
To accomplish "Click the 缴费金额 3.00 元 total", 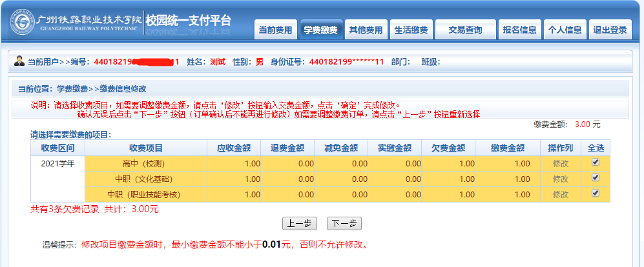I will point(566,124).
